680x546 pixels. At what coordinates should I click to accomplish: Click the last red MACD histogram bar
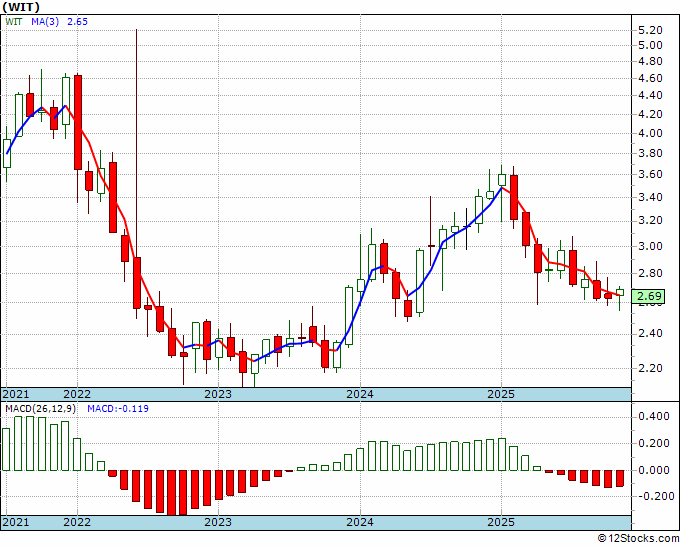click(x=620, y=478)
